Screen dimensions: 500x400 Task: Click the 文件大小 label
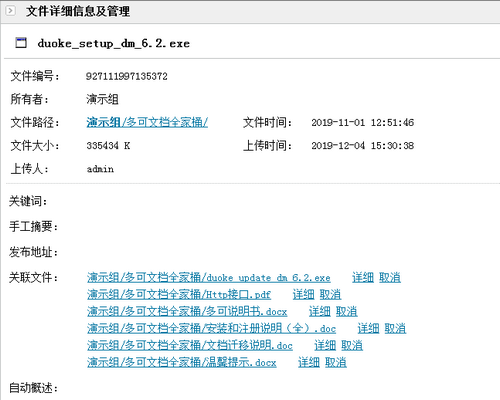pyautogui.click(x=35, y=145)
